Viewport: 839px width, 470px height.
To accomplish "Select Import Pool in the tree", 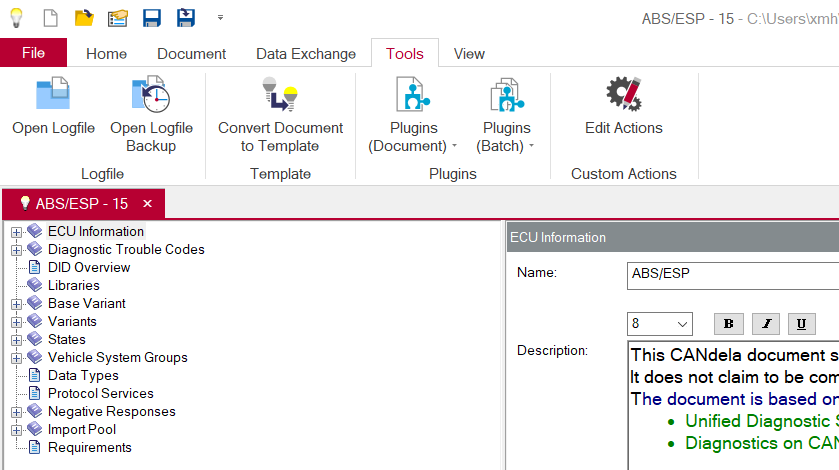I will click(82, 429).
